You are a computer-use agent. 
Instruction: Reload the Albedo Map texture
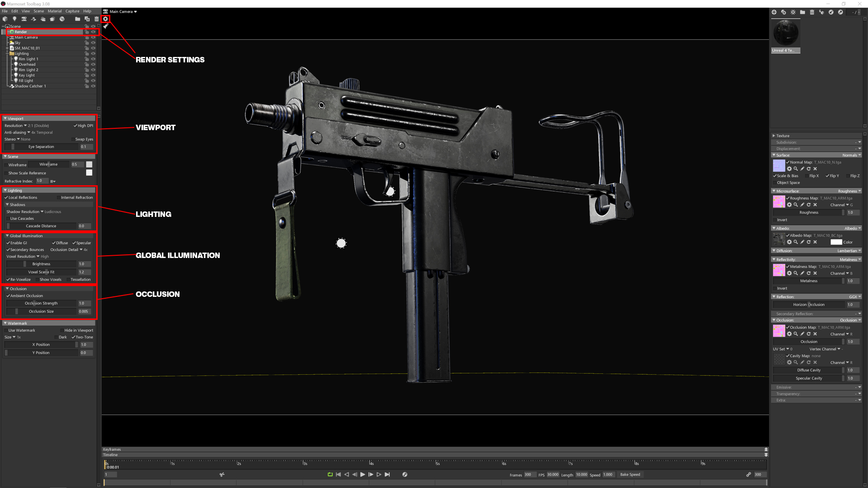809,242
